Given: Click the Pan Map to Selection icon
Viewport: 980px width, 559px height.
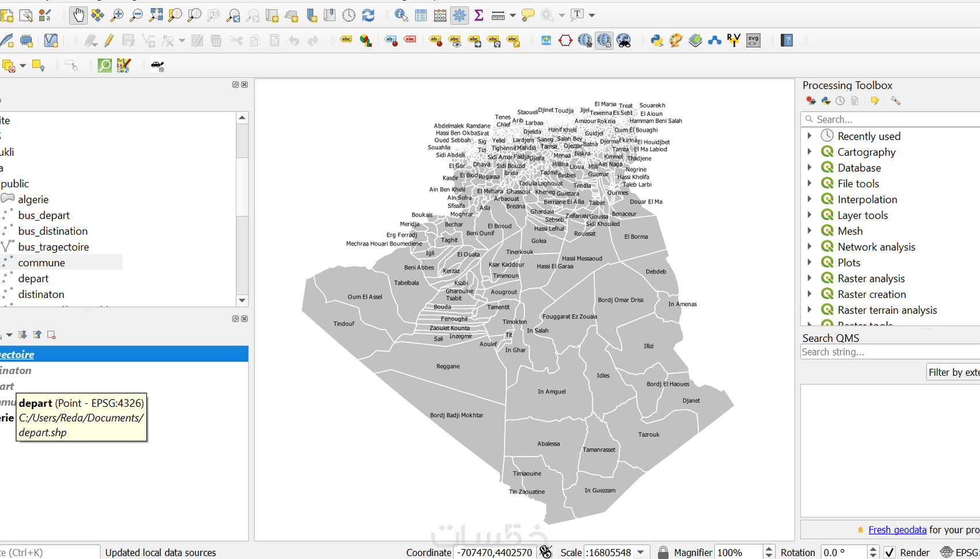Looking at the screenshot, I should [97, 15].
